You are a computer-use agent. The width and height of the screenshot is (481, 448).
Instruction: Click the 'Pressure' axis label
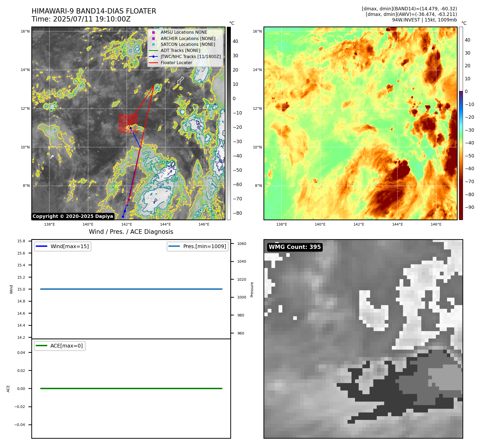coord(252,289)
